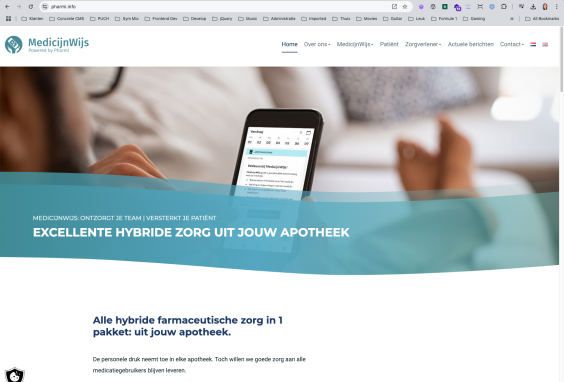The image size is (564, 382).
Task: Open the Chrome profile avatar
Action: coord(545,6)
